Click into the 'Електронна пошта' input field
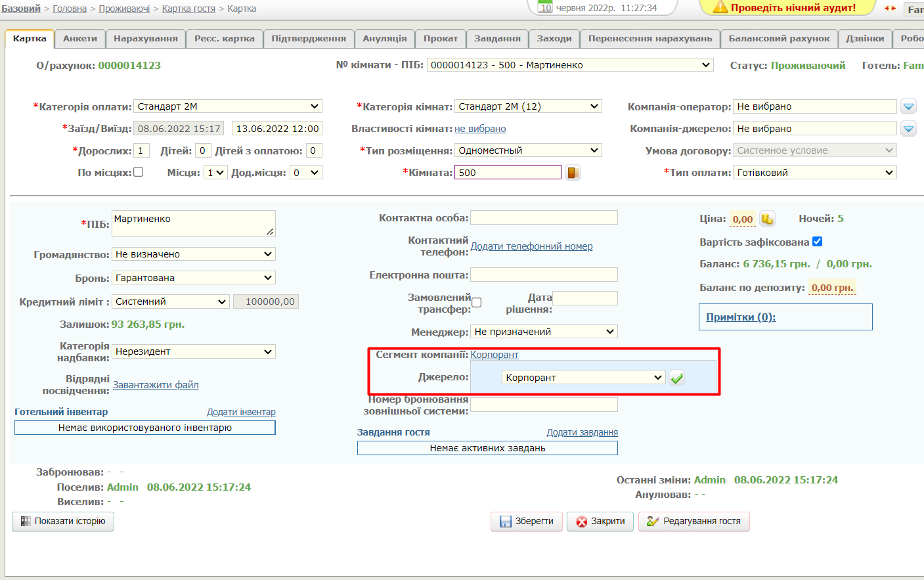Image resolution: width=924 pixels, height=580 pixels. click(544, 275)
